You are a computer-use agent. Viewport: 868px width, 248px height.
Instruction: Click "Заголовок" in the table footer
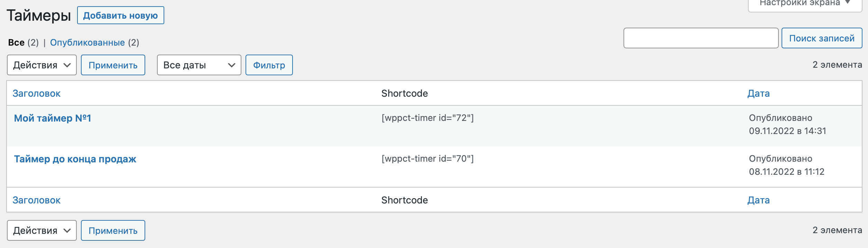pyautogui.click(x=37, y=200)
